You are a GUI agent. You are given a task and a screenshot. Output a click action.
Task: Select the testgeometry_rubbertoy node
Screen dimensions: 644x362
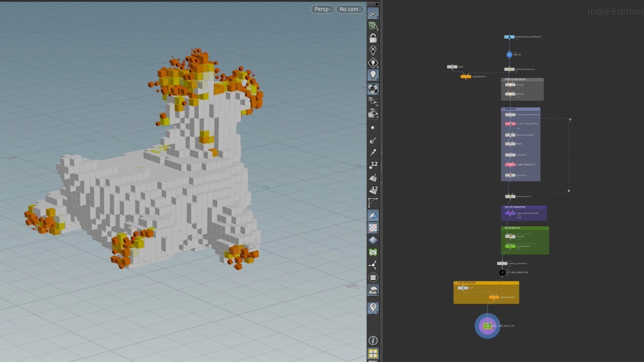tap(509, 37)
